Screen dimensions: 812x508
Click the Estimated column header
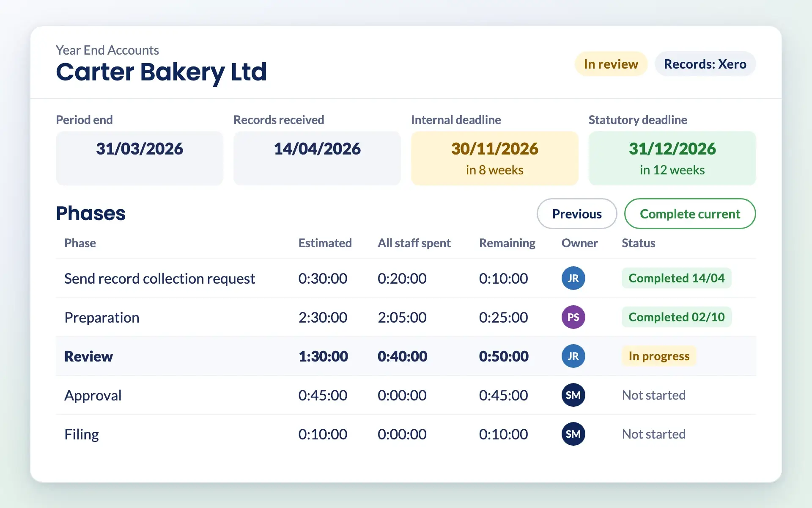coord(325,243)
